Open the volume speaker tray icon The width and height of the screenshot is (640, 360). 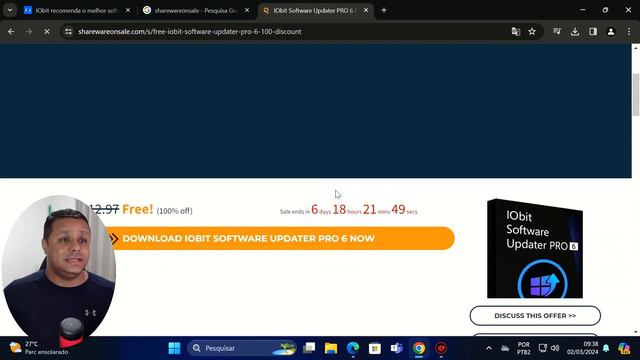pyautogui.click(x=555, y=348)
